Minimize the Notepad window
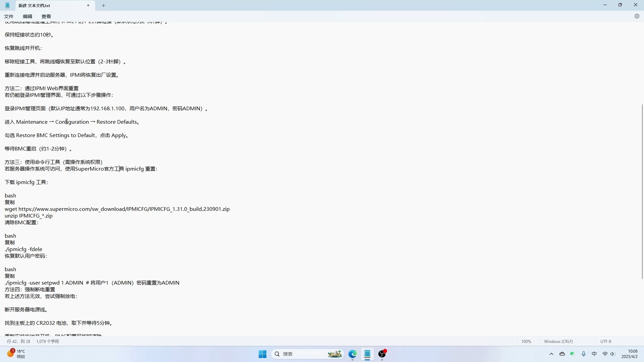Screen dimensions: 644x362 pyautogui.click(x=605, y=5)
